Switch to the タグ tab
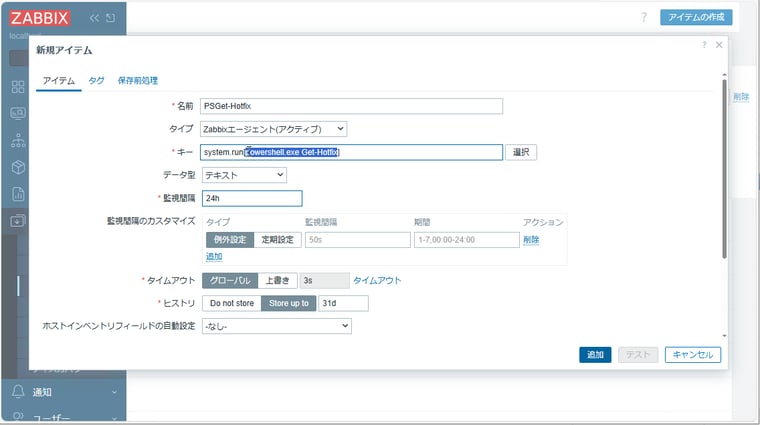The image size is (760, 425). click(96, 80)
